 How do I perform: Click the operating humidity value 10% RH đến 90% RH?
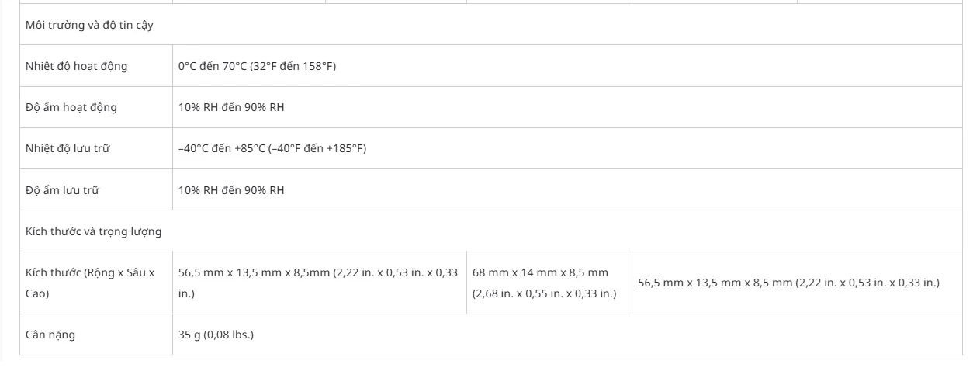pos(231,107)
